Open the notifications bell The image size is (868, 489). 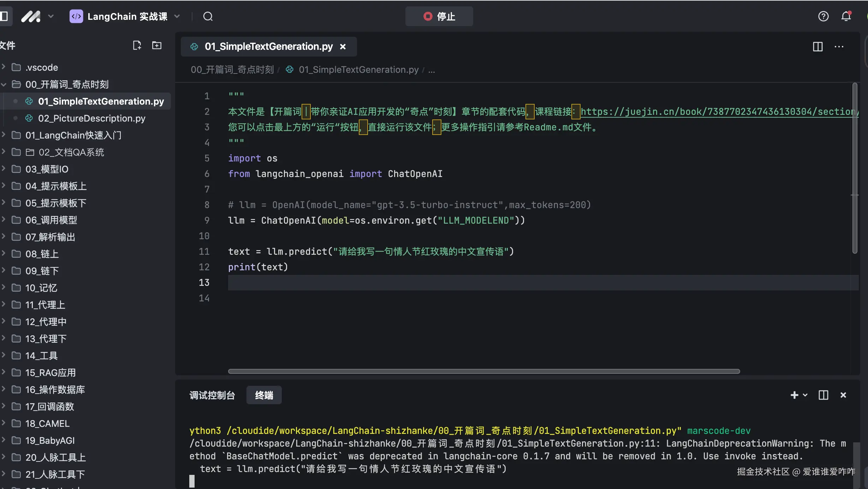coord(846,16)
